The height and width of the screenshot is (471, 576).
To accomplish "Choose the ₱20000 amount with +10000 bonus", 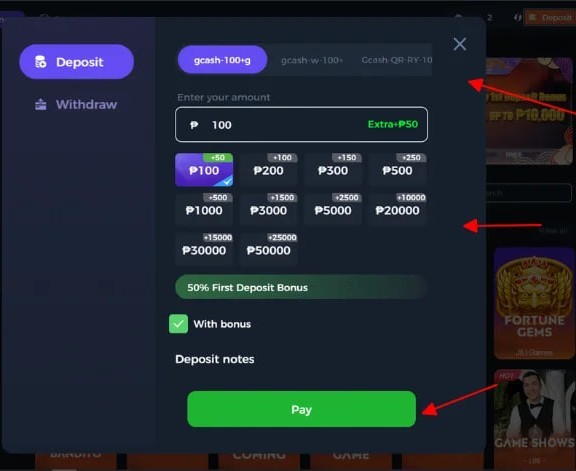I will click(397, 210).
